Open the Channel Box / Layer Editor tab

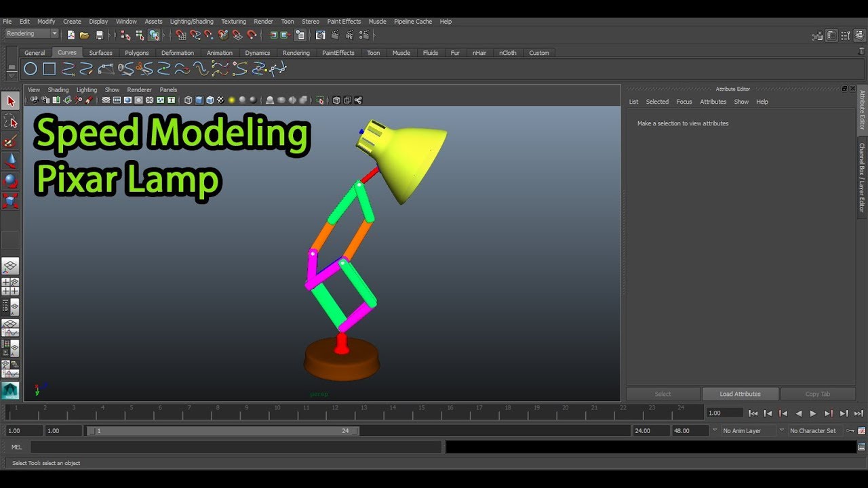[862, 177]
